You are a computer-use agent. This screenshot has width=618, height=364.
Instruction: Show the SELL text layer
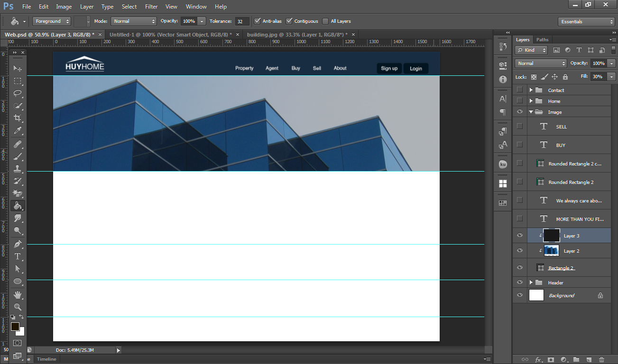520,127
